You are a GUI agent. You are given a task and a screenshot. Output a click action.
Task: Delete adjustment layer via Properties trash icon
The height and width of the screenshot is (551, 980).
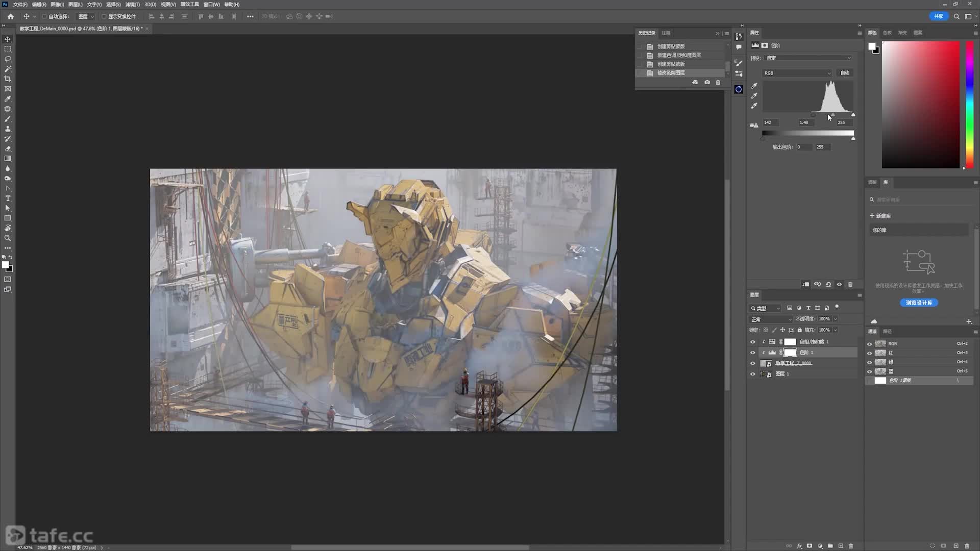[x=850, y=284]
